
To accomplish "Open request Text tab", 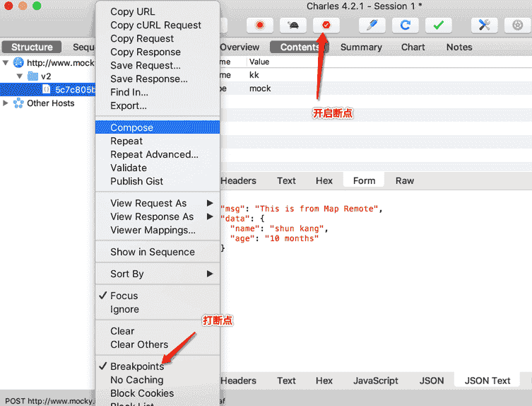I will (x=286, y=181).
